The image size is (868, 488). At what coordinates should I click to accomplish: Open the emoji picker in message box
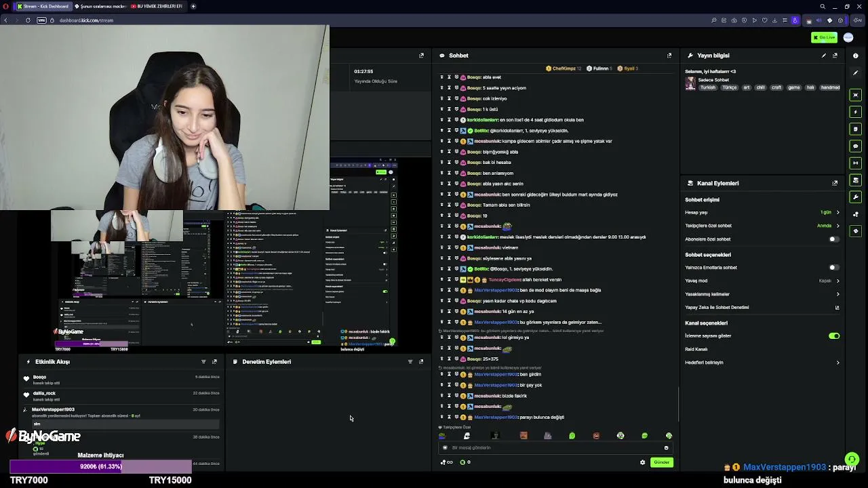click(x=667, y=447)
